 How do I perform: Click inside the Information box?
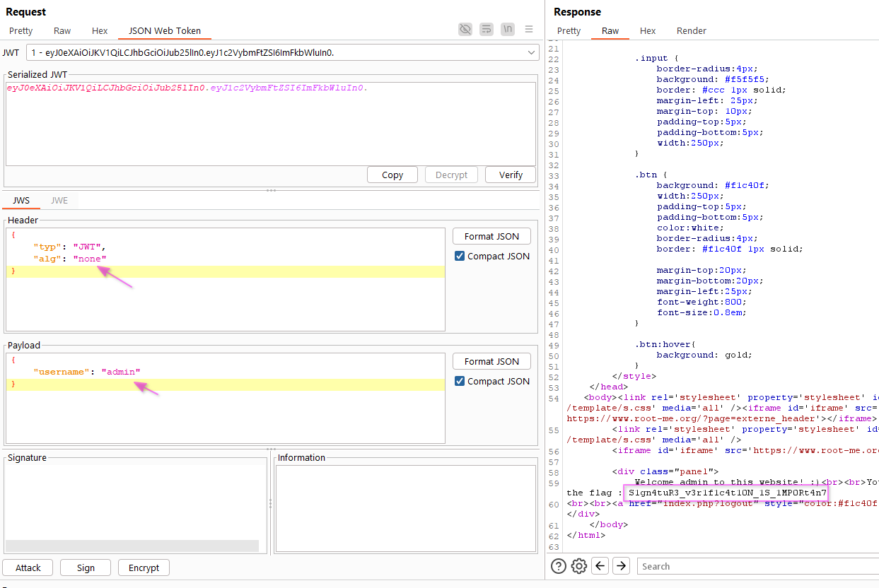[406, 508]
